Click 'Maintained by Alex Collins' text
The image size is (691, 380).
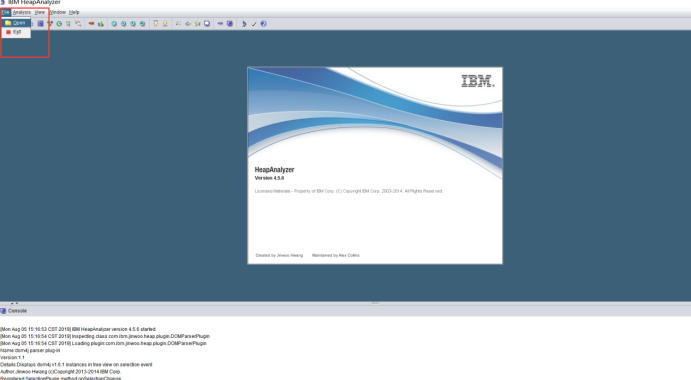(336, 255)
